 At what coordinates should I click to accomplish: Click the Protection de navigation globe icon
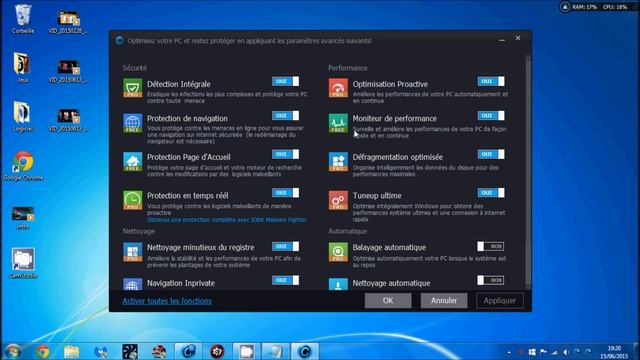(133, 123)
